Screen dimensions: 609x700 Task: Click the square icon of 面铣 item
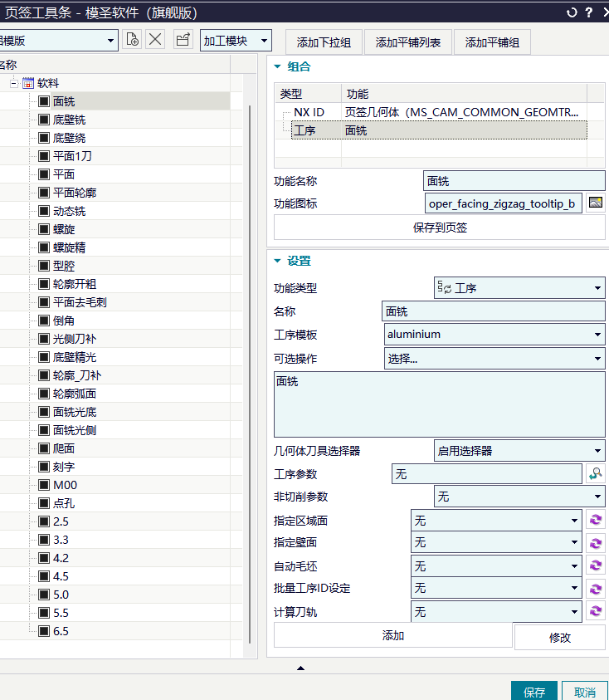click(44, 101)
